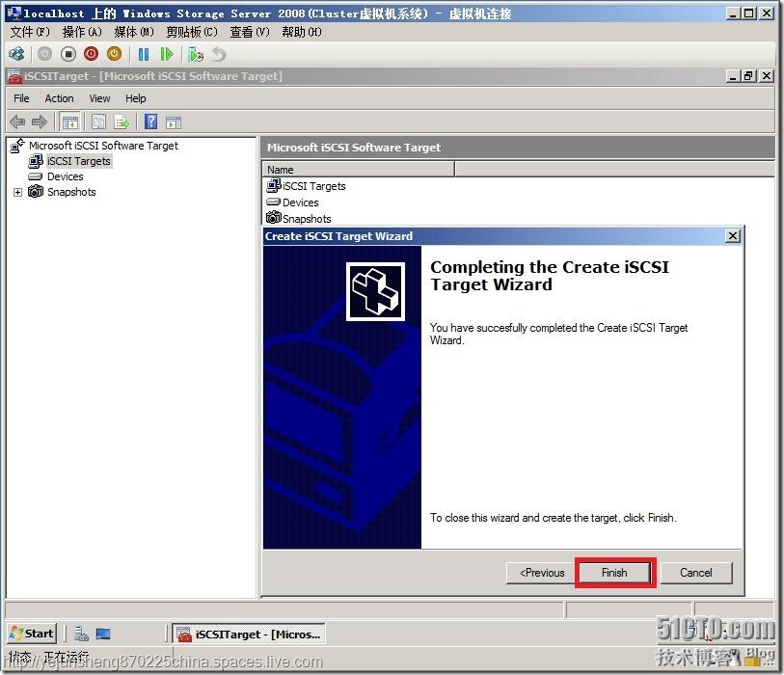Image resolution: width=784 pixels, height=675 pixels.
Task: Click the Server Manager quick launch icon
Action: [81, 634]
